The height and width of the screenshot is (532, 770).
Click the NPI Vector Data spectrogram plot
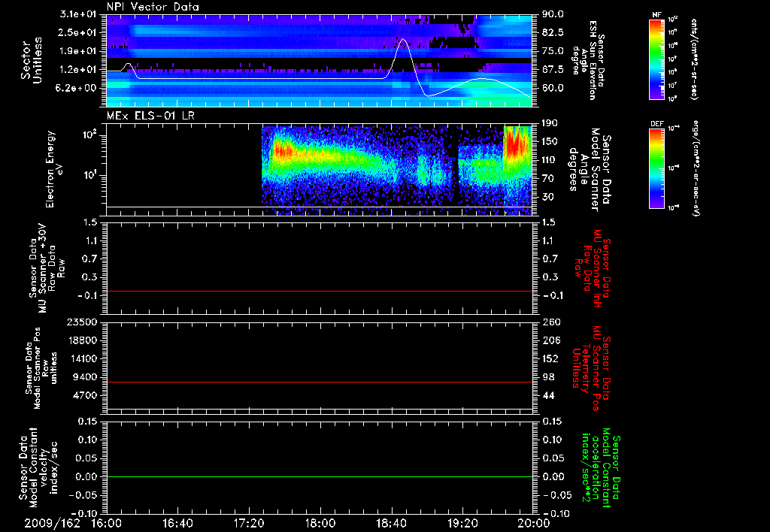point(319,60)
